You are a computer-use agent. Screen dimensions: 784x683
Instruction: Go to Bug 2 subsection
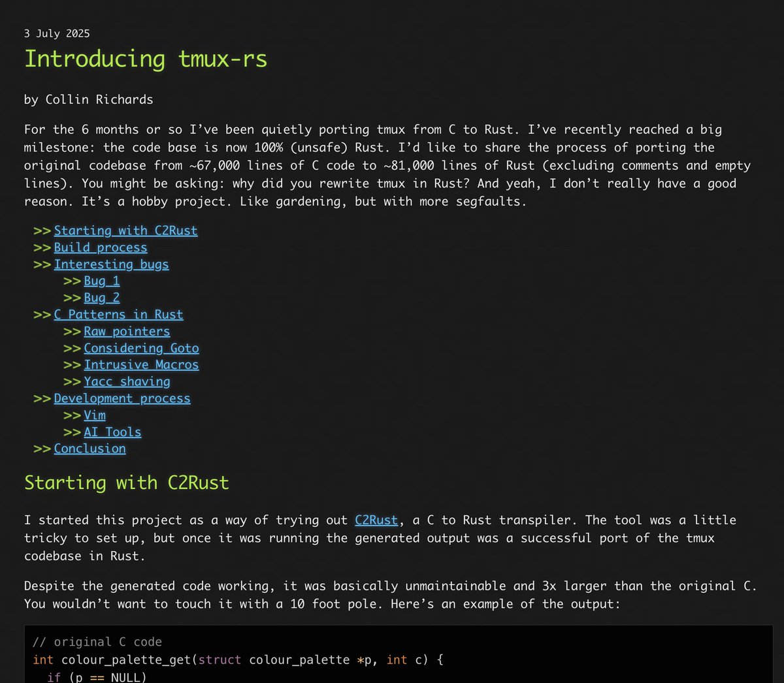click(x=102, y=298)
